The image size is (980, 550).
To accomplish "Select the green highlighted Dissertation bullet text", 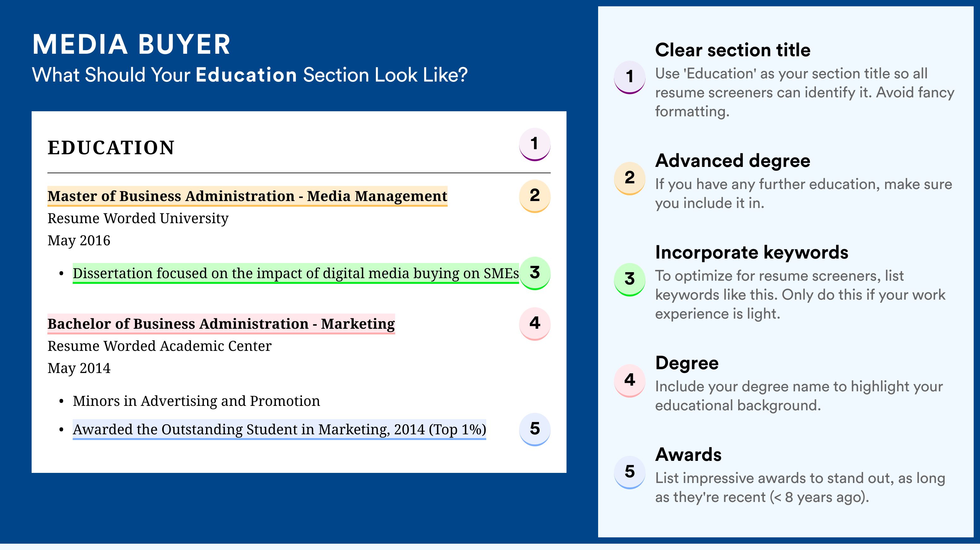I will point(296,273).
